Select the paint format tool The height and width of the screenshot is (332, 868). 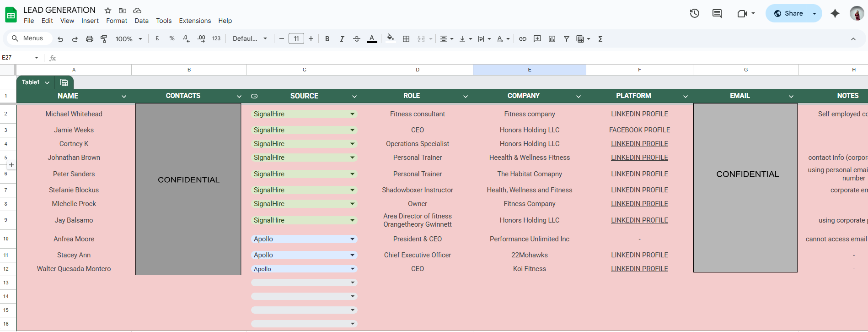tap(104, 39)
